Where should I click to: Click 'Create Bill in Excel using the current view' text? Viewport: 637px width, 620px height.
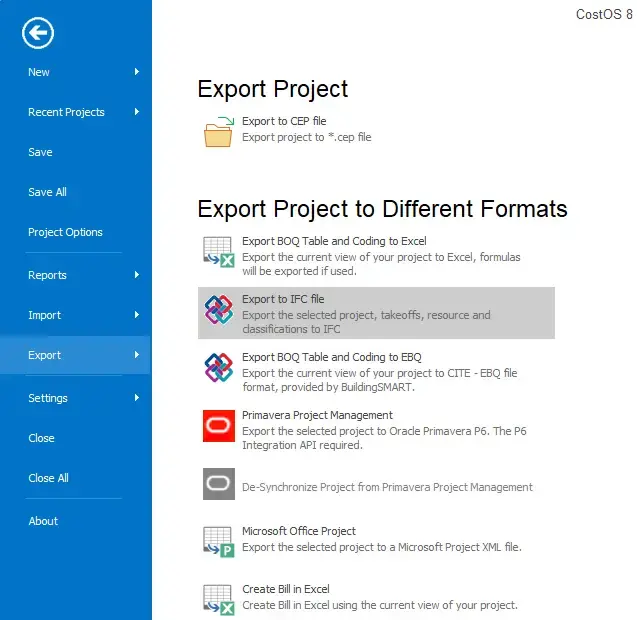380,605
